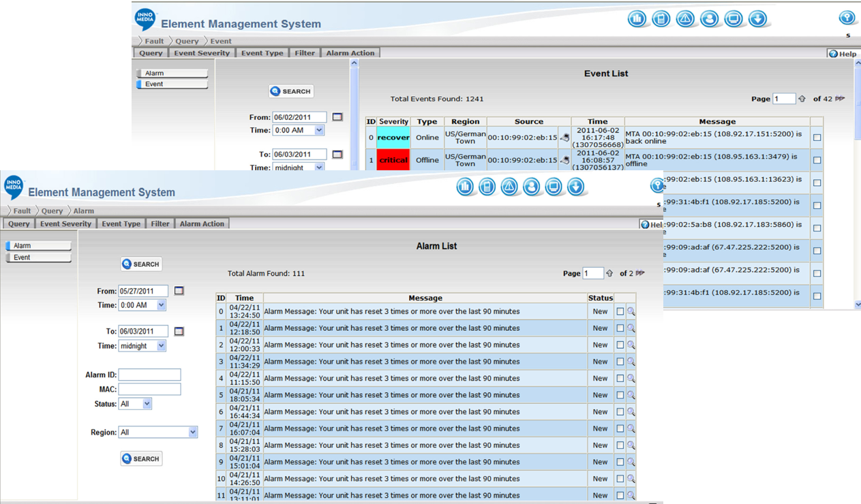Open the Performance statistics icon on the toolbar
The image size is (861, 504).
466,186
